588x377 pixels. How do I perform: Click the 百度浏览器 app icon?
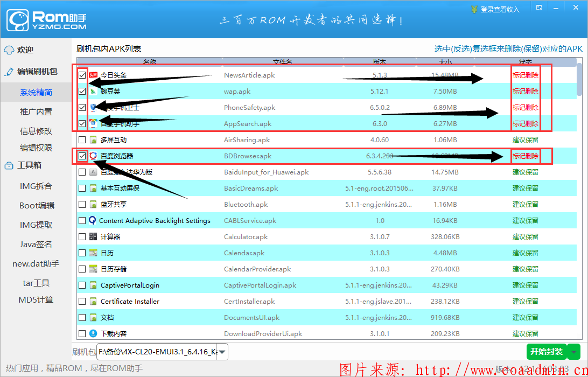pos(93,156)
